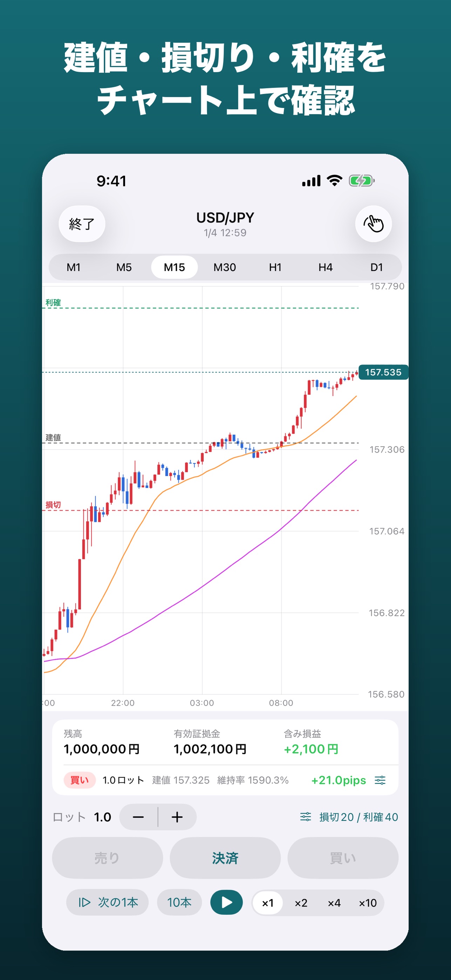Image resolution: width=451 pixels, height=980 pixels.
Task: Open 損切20 / 利確40 settings
Action: pyautogui.click(x=349, y=817)
